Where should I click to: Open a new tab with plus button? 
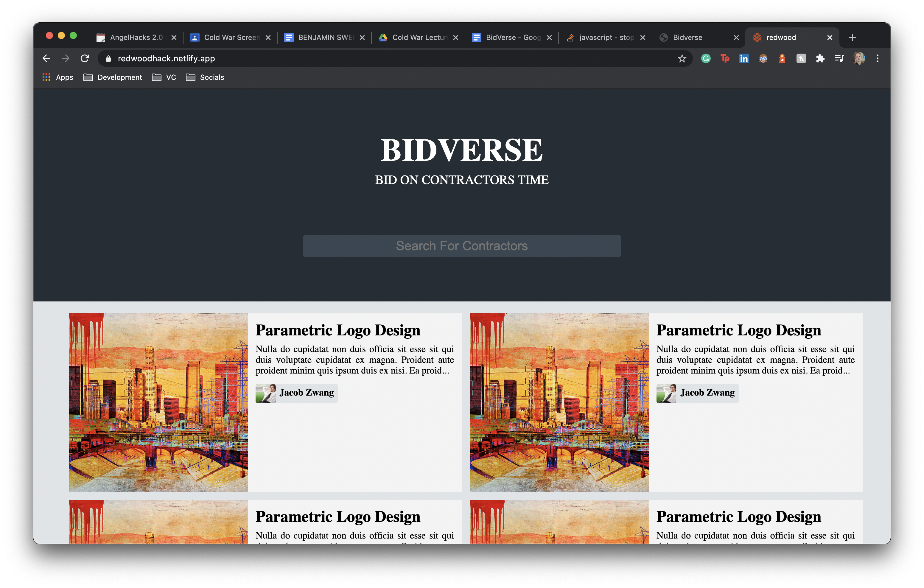852,38
